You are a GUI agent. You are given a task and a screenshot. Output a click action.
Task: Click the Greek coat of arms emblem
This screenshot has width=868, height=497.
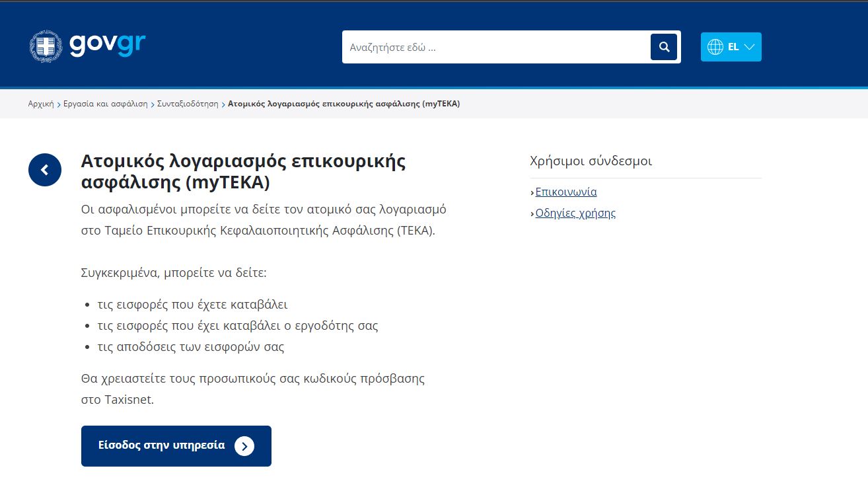[x=46, y=46]
